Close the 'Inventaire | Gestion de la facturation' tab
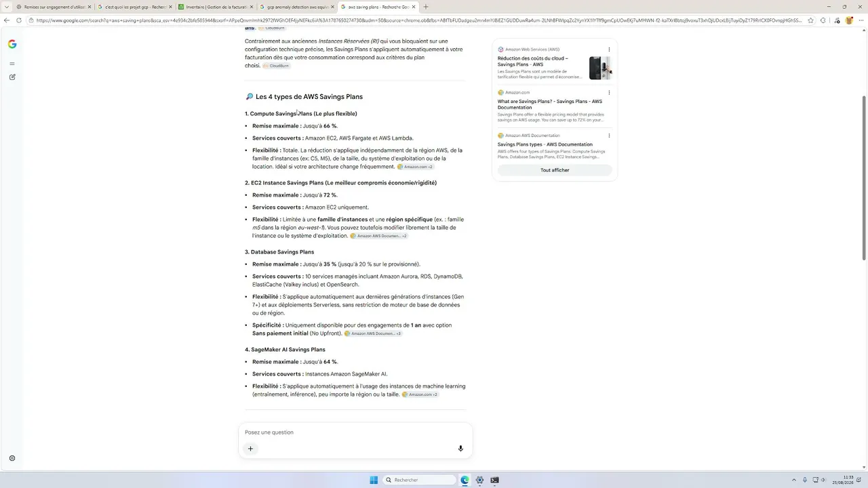 (x=252, y=7)
